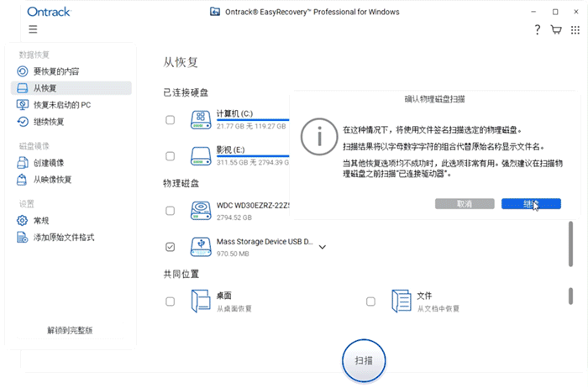The image size is (588, 388).
Task: Click the 常规 settings gear icon
Action: [x=22, y=220]
